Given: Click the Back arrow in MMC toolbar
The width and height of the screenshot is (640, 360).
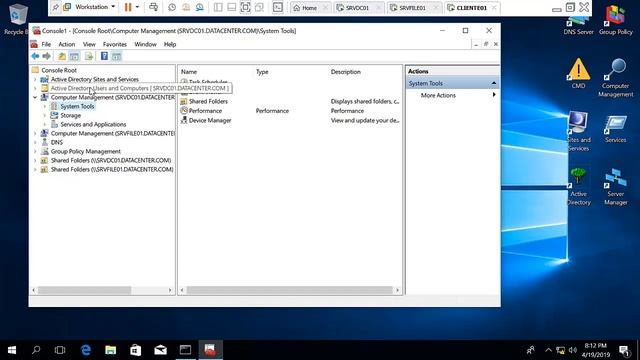Looking at the screenshot, I should 35,56.
